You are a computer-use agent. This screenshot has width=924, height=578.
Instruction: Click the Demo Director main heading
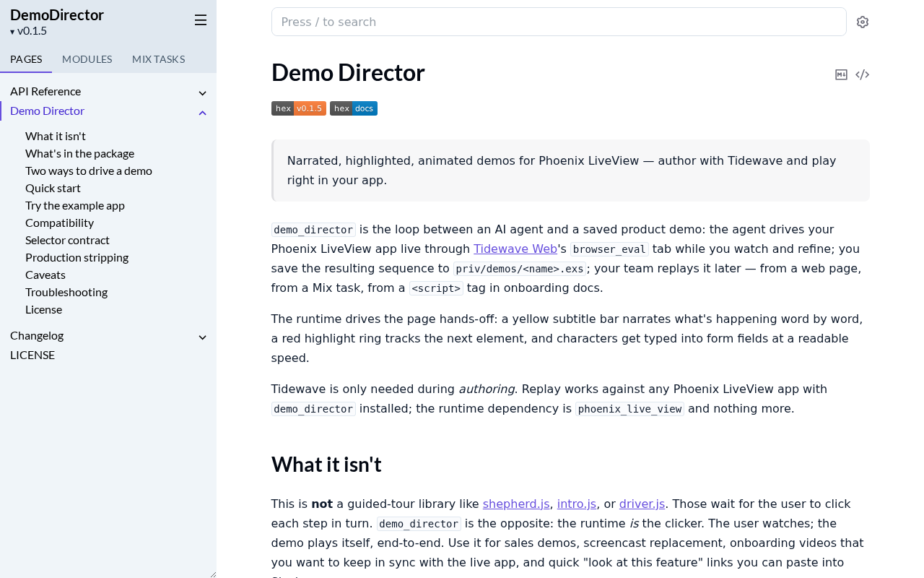[x=348, y=73]
